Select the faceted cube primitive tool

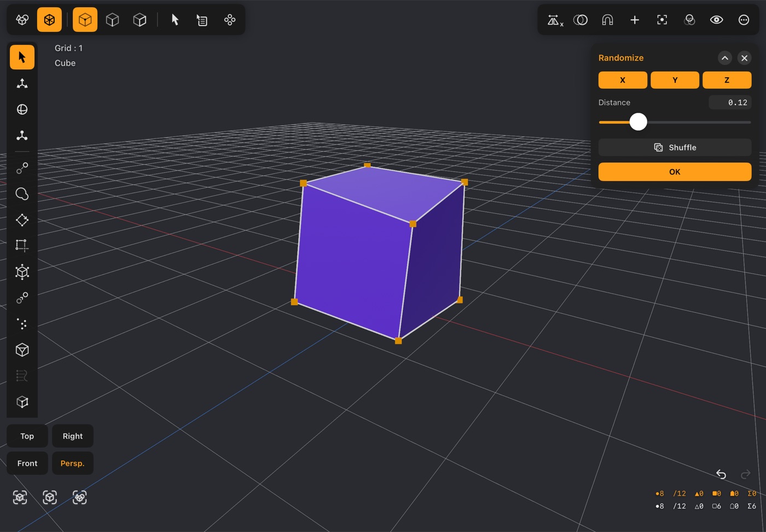tap(22, 350)
